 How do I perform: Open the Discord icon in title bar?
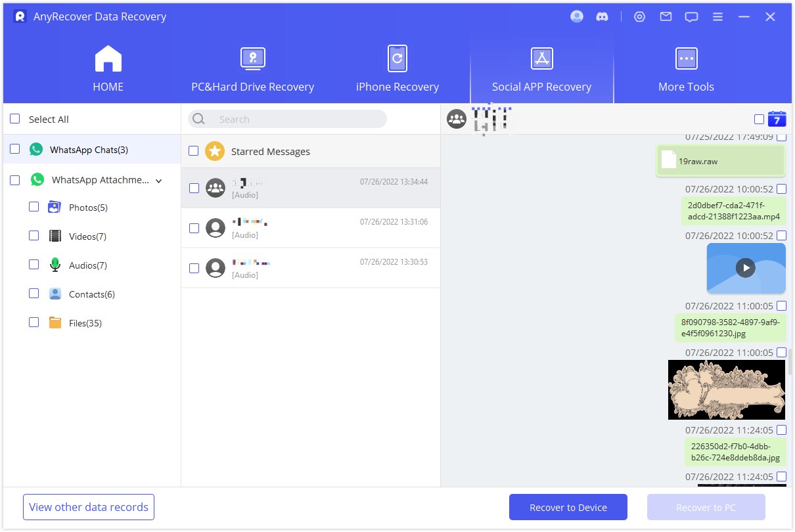602,17
